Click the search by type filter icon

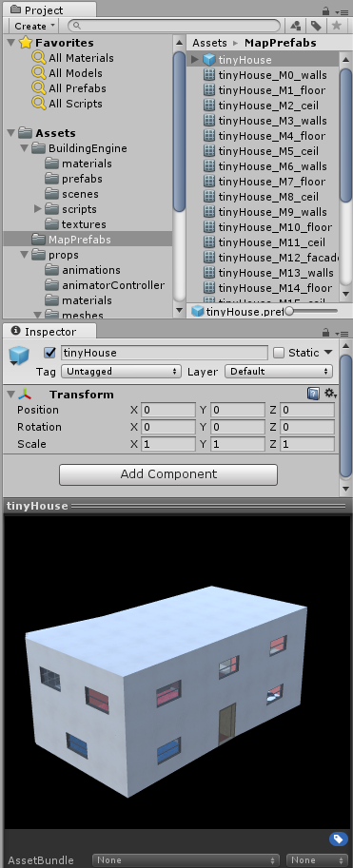(295, 26)
